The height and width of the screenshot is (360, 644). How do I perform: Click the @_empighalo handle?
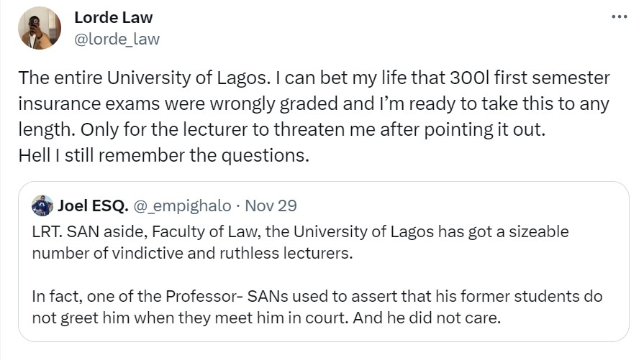tap(185, 206)
